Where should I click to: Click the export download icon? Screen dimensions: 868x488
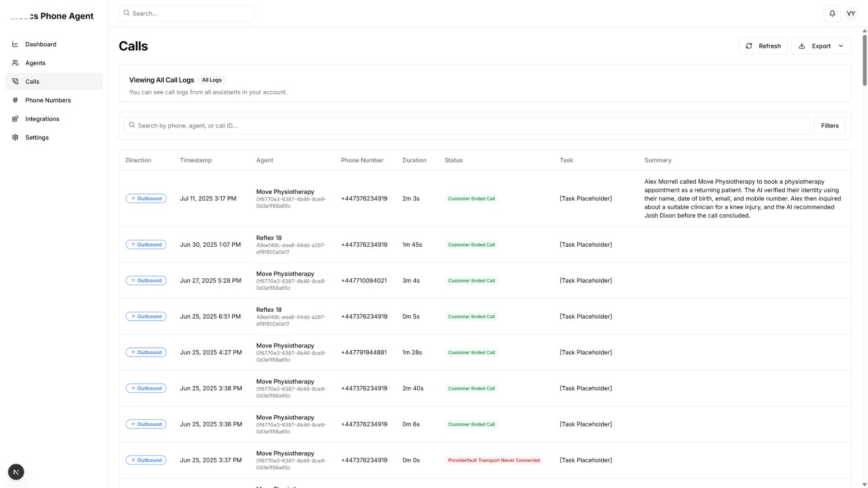pos(802,46)
